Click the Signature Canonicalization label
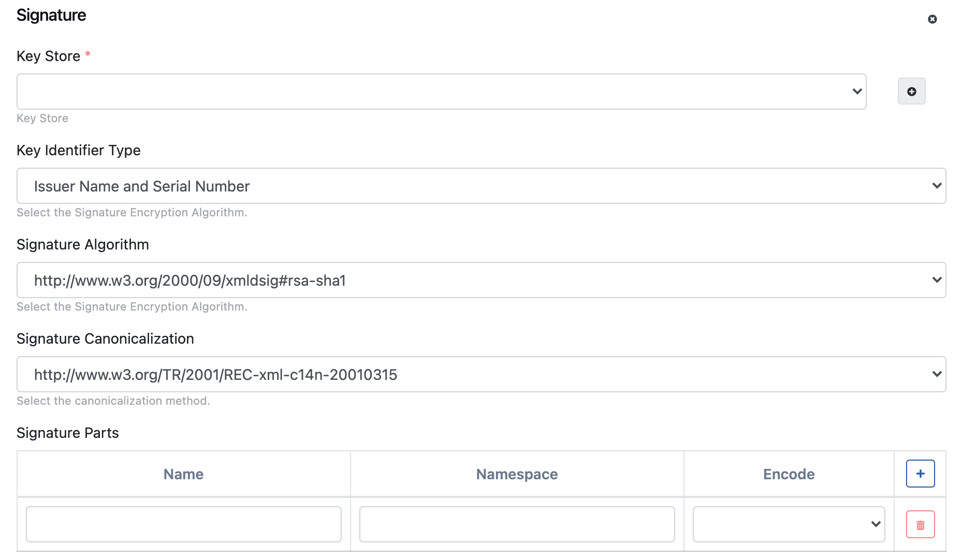This screenshot has height=560, width=962. pos(105,338)
